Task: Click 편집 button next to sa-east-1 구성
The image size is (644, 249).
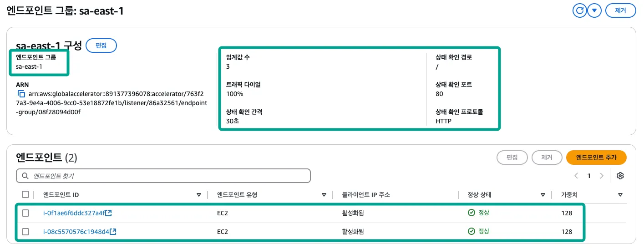Action: click(x=101, y=46)
